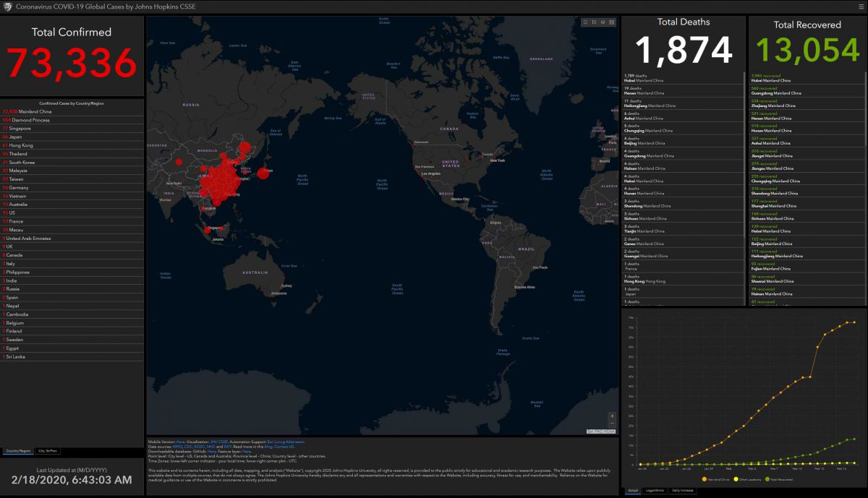Switch to City, St/Prov list tab

coord(48,451)
